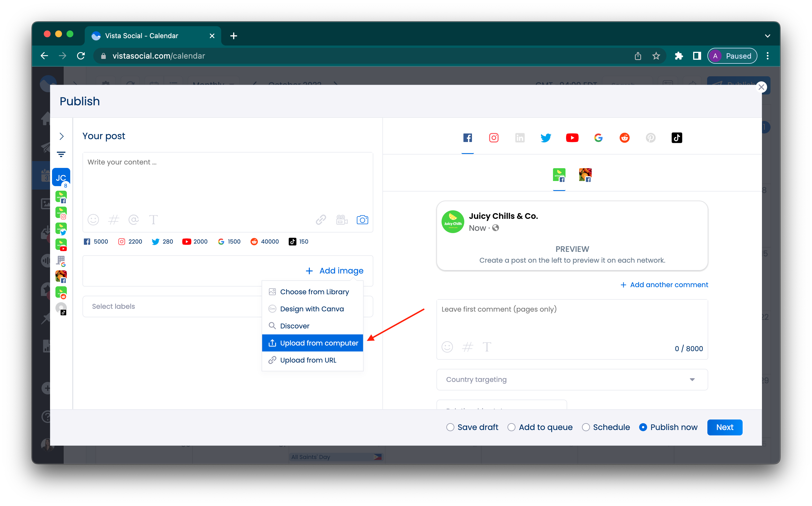Add photo with the camera icon
812x506 pixels.
click(x=362, y=220)
